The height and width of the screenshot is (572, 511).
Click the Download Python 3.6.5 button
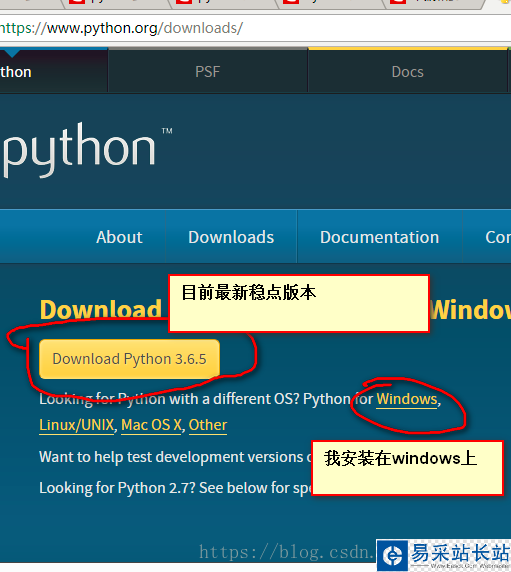click(x=129, y=359)
